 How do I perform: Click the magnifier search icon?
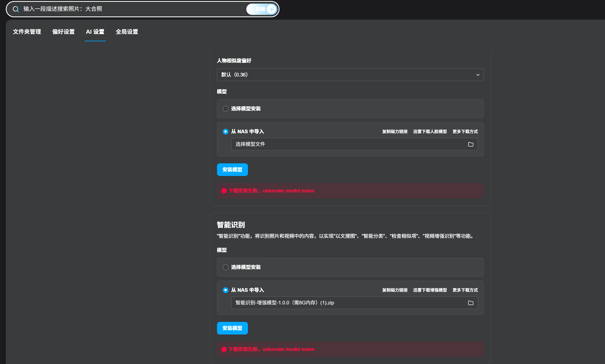tap(16, 9)
